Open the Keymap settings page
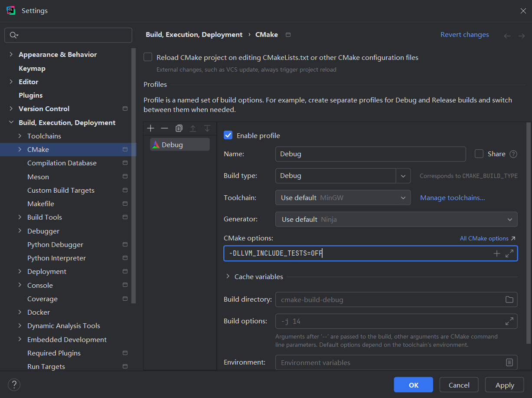Viewport: 532px width, 398px height. click(32, 68)
